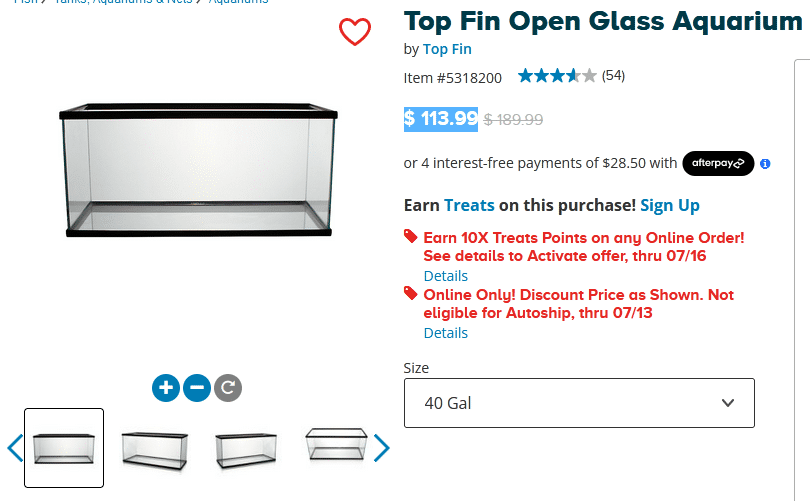Click the Sign Up link
This screenshot has height=501, width=810.
pyautogui.click(x=669, y=205)
